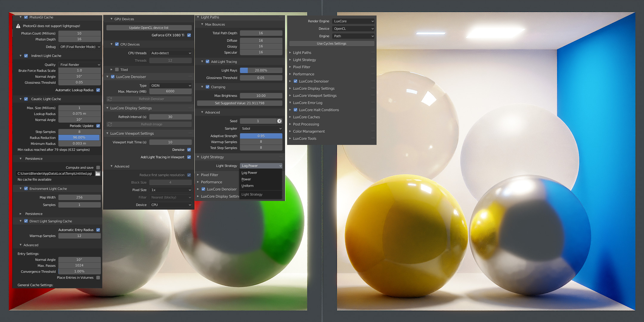Click the Light Strategy panel grip dots
The width and height of the screenshot is (644, 322).
[x=281, y=157]
